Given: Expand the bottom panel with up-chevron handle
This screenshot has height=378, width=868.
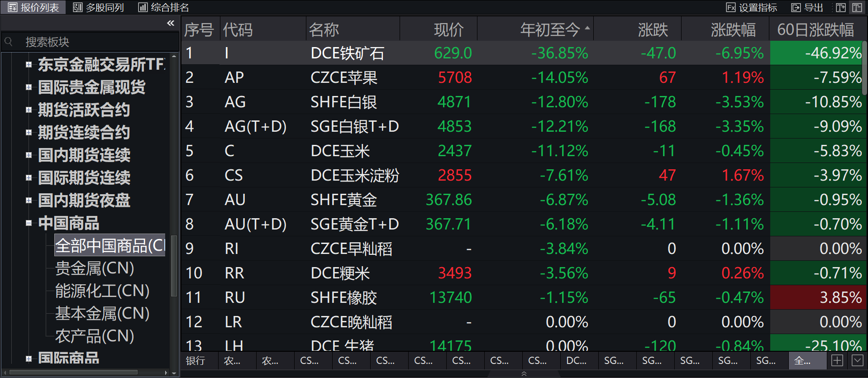Looking at the screenshot, I should pyautogui.click(x=524, y=373).
